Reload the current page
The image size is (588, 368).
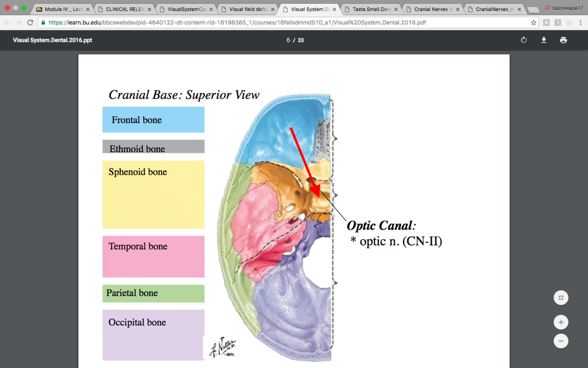[30, 23]
